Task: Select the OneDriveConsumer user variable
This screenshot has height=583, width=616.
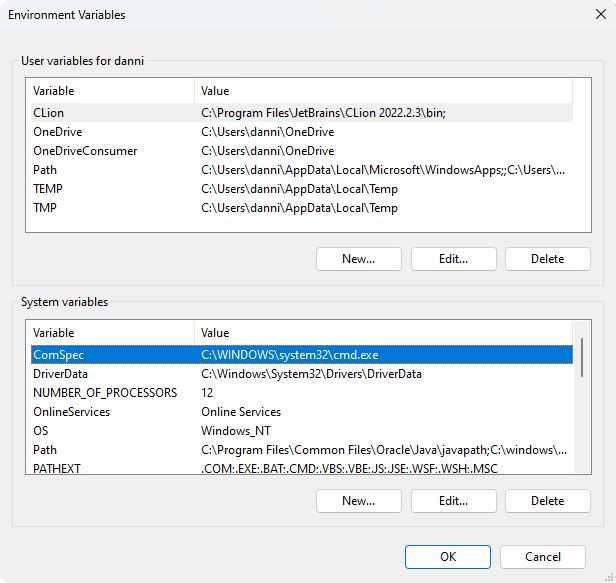Action: pos(302,151)
